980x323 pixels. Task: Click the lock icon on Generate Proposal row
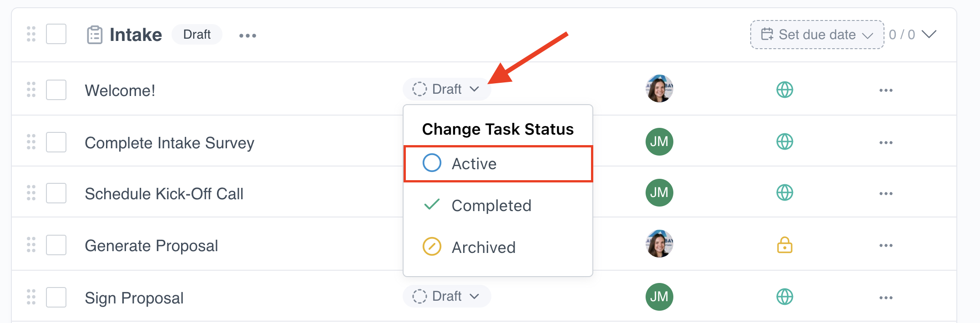[x=784, y=245]
